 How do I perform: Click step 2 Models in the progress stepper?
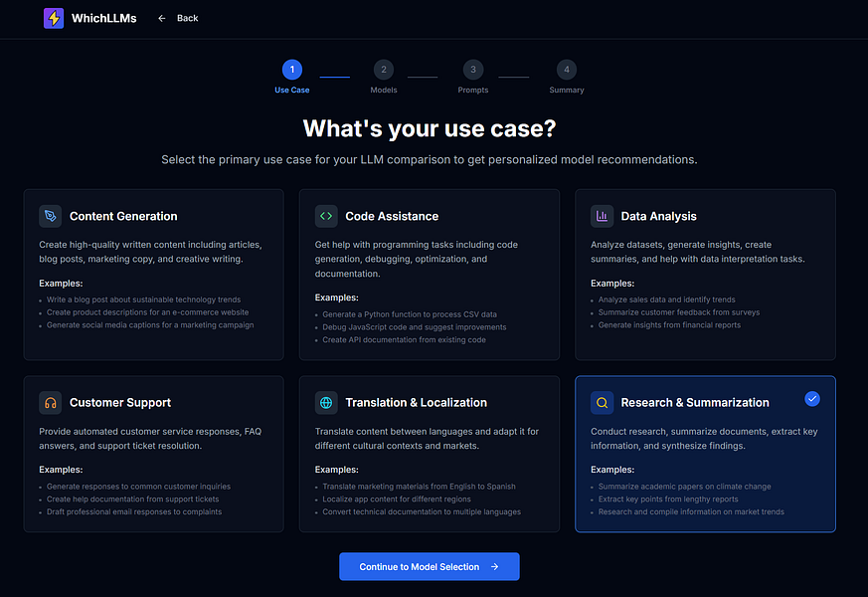[x=383, y=70]
